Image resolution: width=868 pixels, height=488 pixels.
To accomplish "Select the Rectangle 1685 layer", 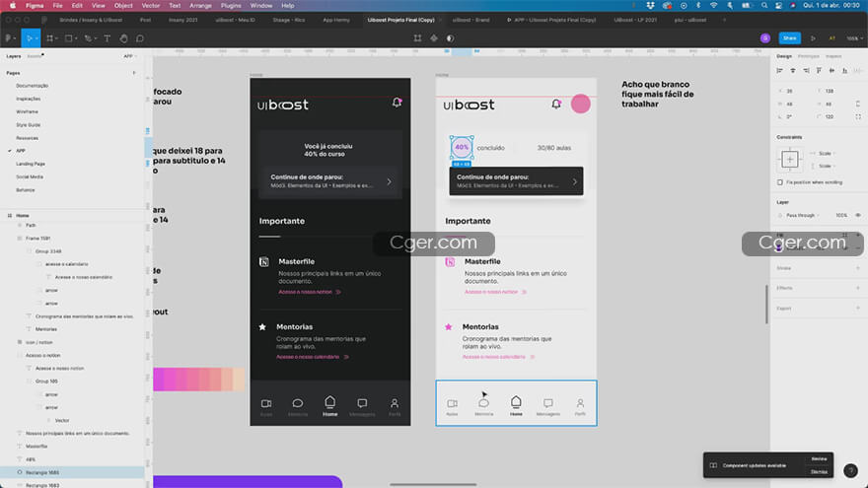I will pyautogui.click(x=72, y=472).
